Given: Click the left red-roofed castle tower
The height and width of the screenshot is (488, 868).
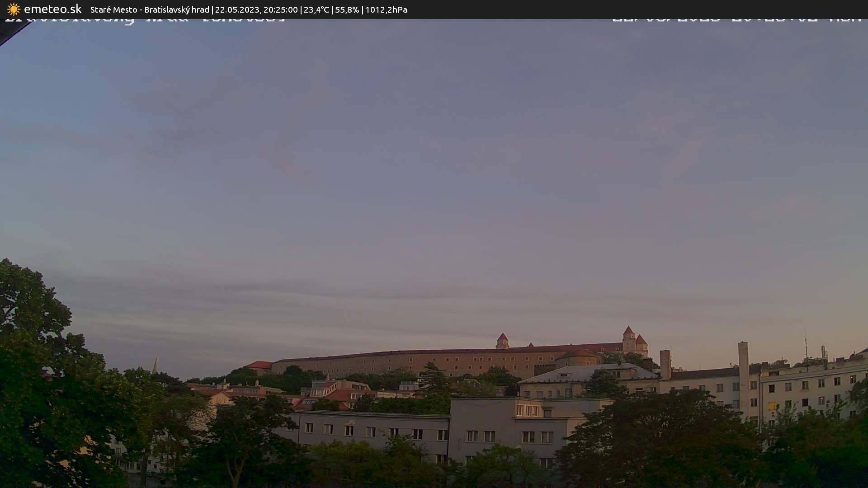Looking at the screenshot, I should [x=502, y=341].
